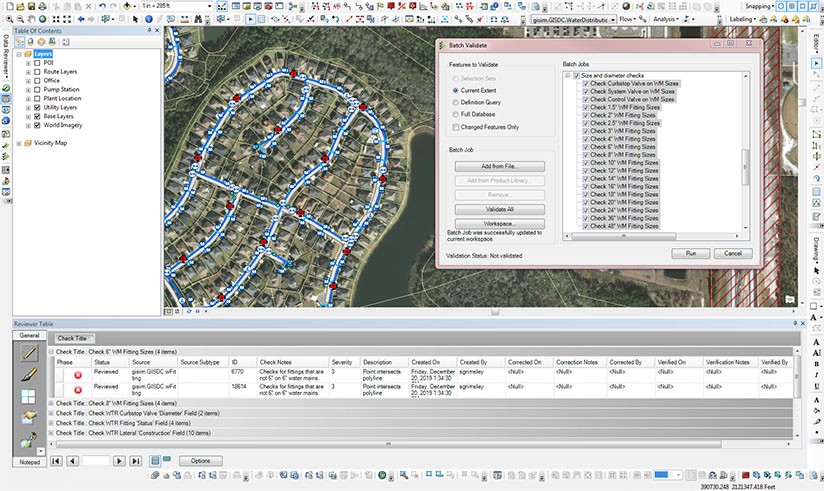
Task: Expand the Utility Layers group
Action: click(28, 107)
